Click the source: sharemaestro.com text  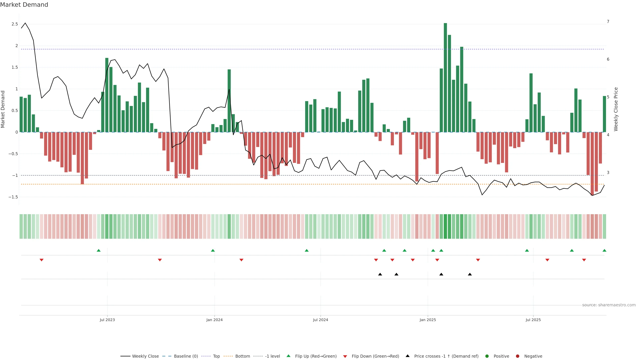tap(609, 305)
